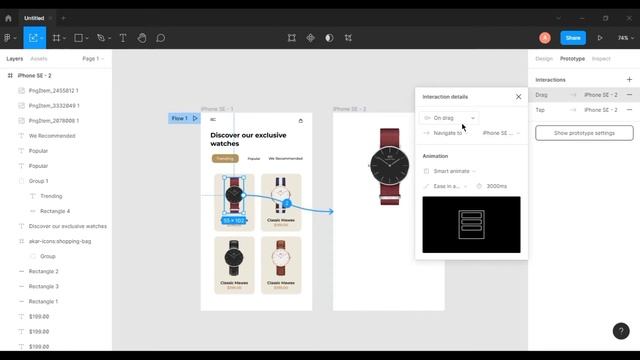Edit the 3000ms duration field
640x360 pixels.
point(496,186)
